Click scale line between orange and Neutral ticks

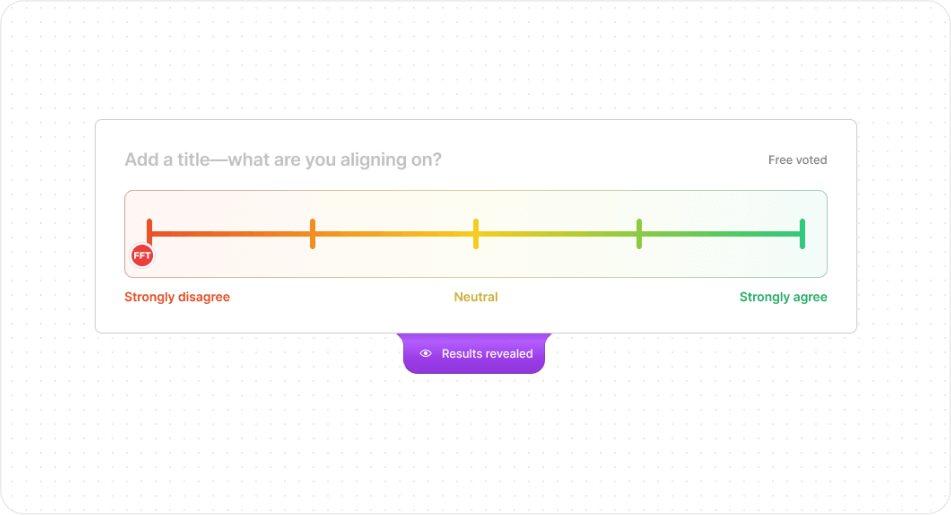(x=394, y=234)
